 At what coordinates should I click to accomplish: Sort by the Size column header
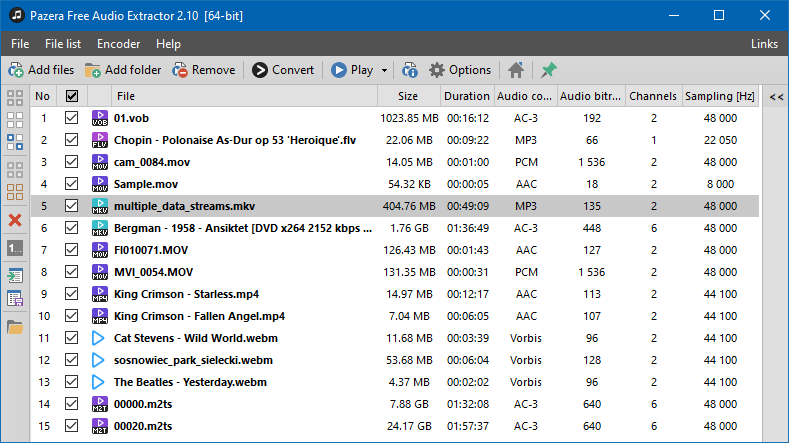(408, 96)
